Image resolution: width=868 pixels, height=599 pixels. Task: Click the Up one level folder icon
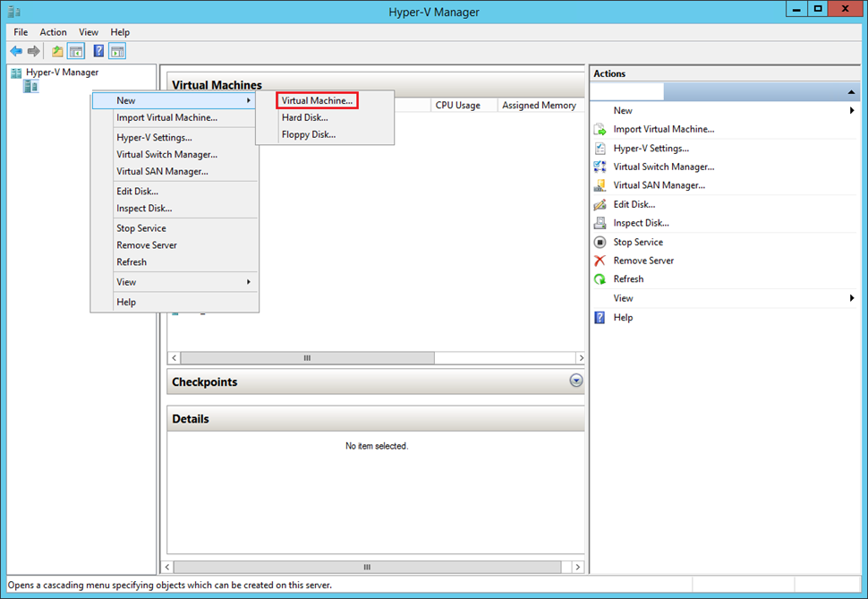click(57, 52)
